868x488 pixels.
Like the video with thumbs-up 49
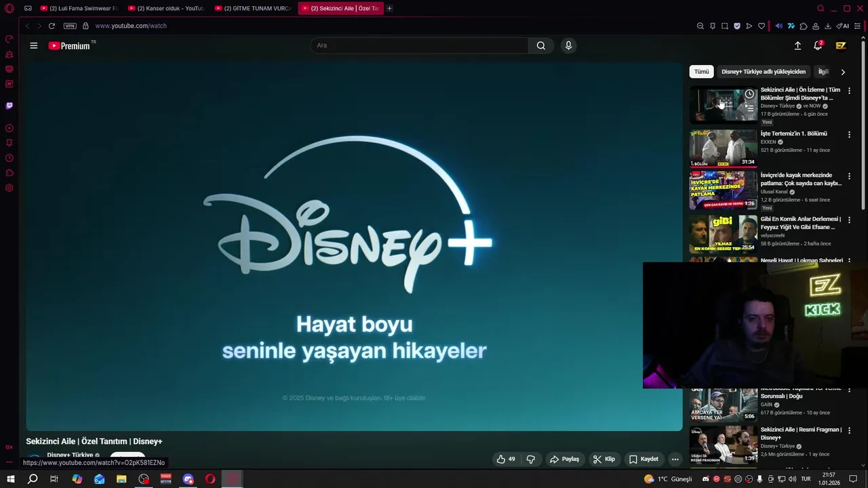(506, 459)
